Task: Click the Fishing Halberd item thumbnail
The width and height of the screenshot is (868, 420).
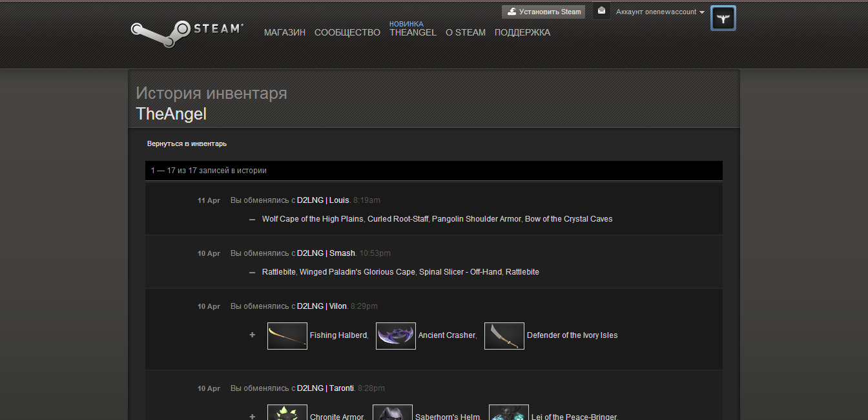Action: [x=287, y=336]
